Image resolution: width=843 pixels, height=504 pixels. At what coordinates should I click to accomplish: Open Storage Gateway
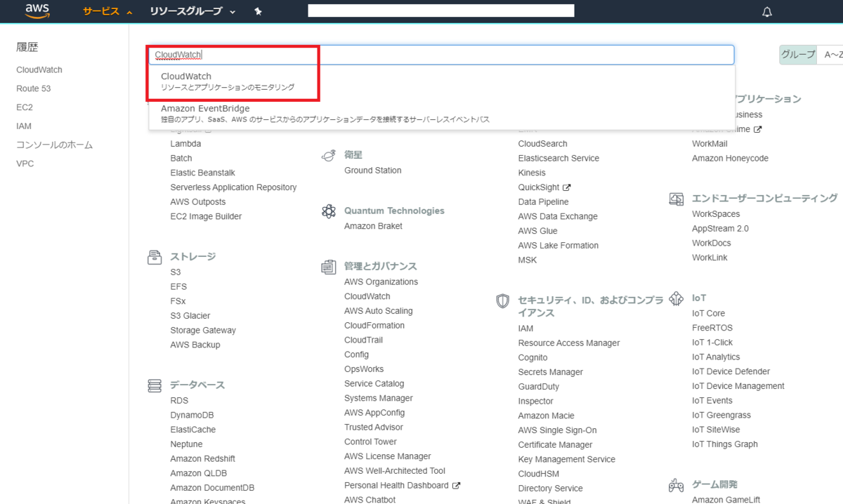pos(203,331)
